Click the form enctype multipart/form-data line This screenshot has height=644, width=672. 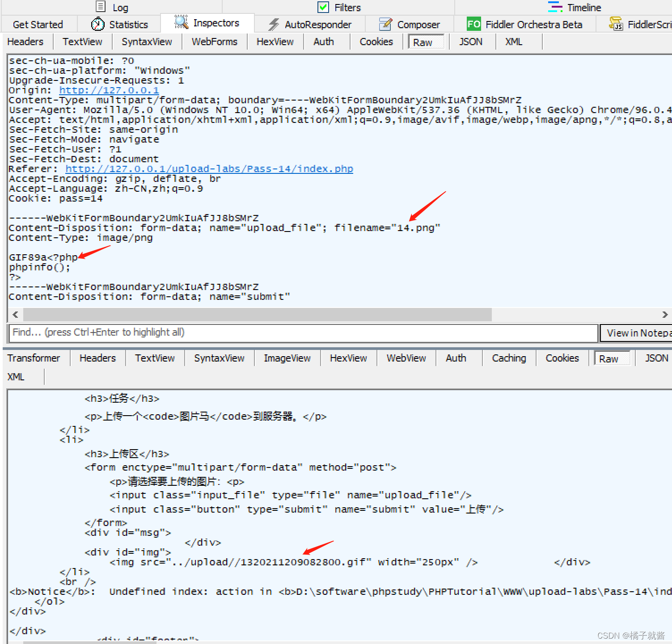click(241, 467)
